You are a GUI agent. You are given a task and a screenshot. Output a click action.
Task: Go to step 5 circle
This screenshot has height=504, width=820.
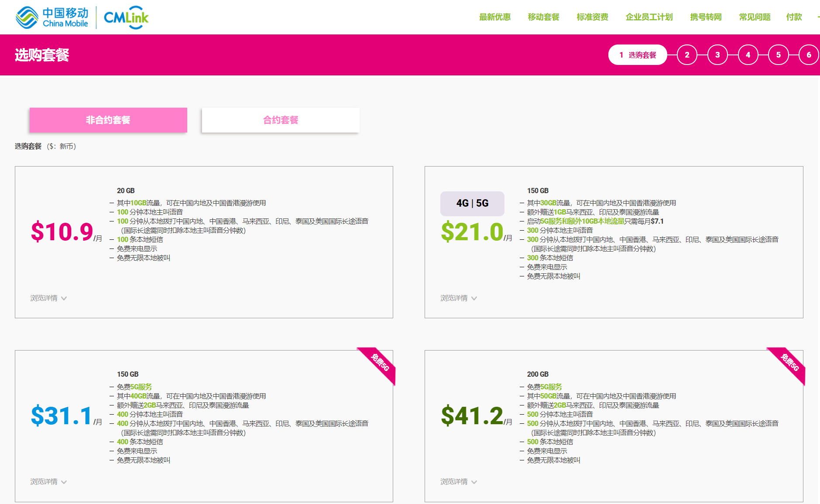779,55
